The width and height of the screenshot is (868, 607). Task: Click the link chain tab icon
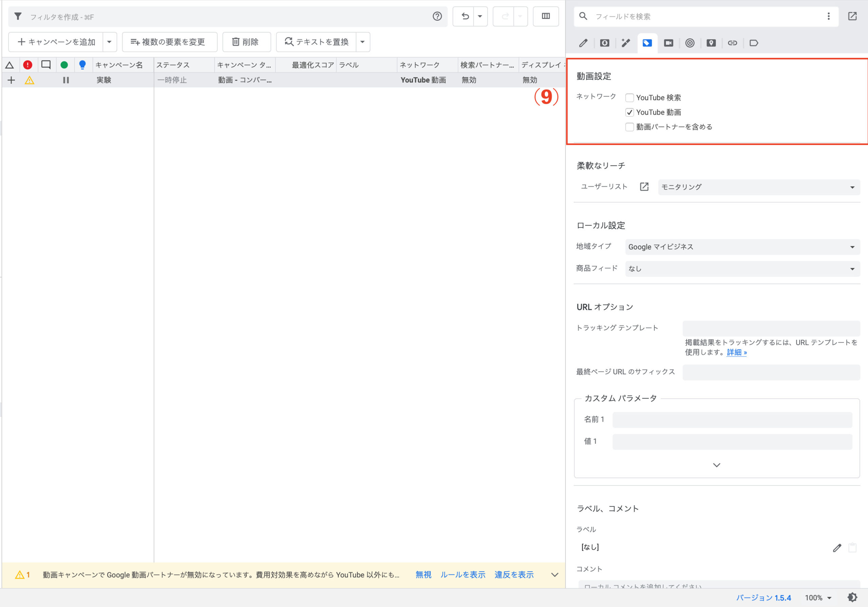[x=732, y=43]
